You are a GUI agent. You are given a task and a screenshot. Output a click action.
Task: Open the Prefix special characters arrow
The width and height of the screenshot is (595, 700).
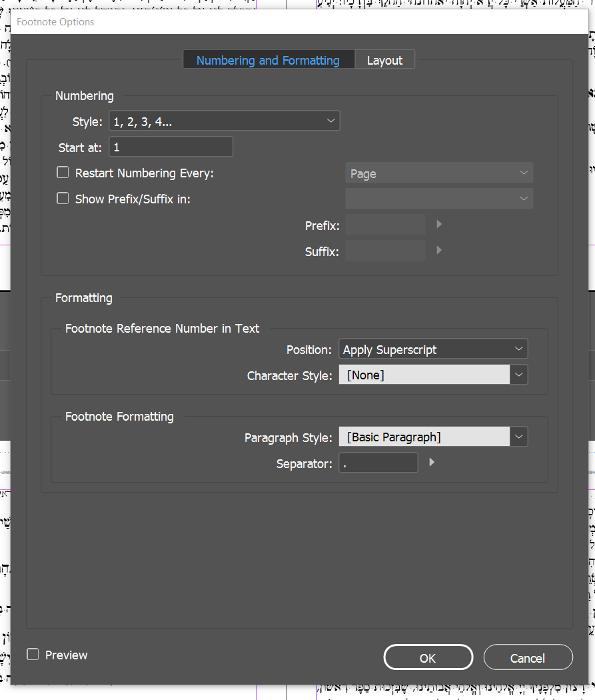tap(439, 225)
